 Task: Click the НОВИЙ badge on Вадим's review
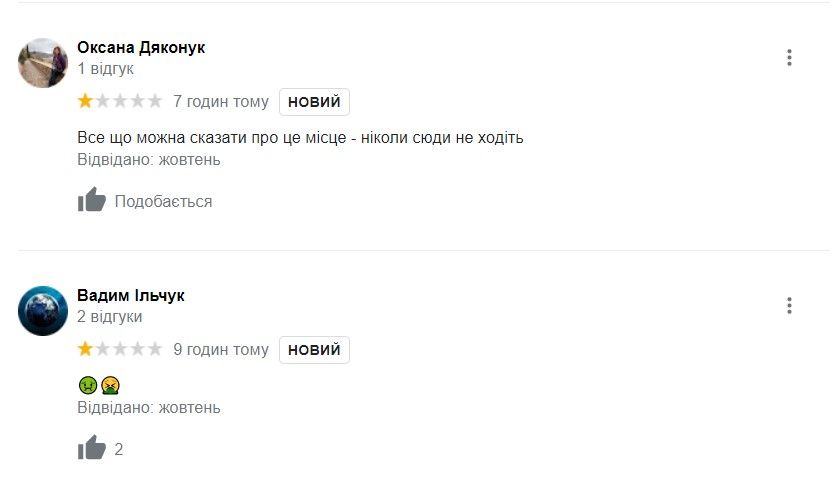[x=314, y=350]
